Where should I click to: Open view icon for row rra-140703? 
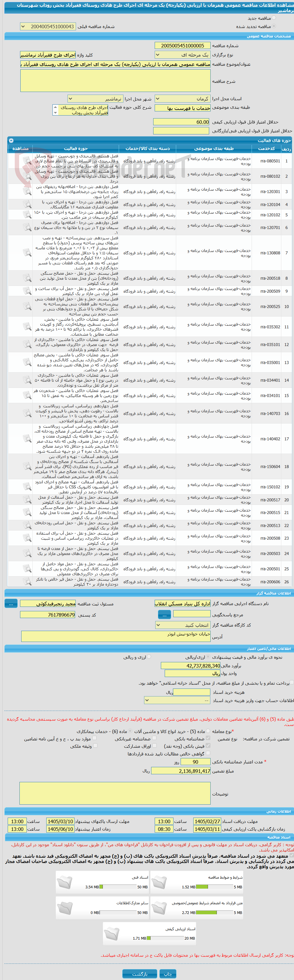click(x=27, y=413)
